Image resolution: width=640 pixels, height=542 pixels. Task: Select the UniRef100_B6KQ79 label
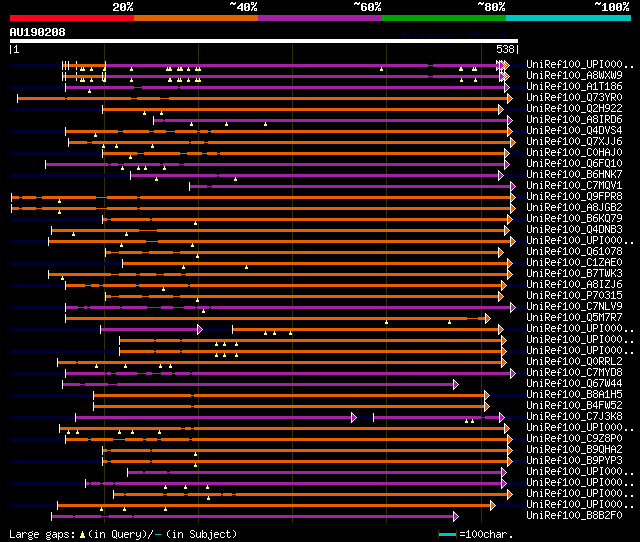tap(574, 218)
